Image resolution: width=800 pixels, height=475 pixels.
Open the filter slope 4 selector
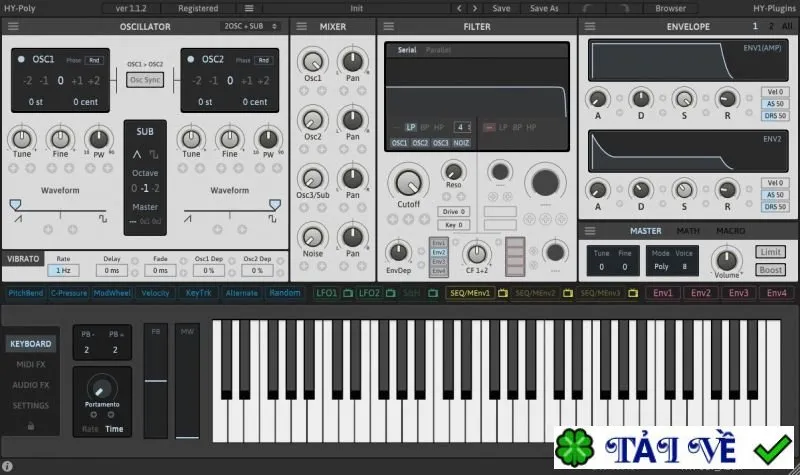click(x=462, y=127)
